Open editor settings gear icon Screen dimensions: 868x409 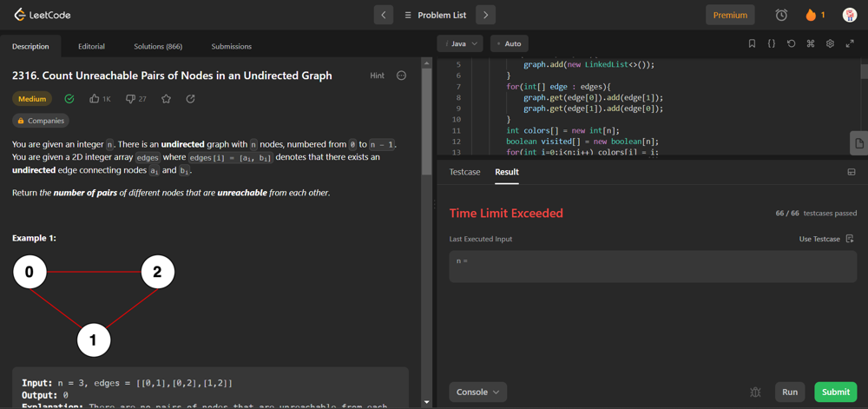coord(830,43)
